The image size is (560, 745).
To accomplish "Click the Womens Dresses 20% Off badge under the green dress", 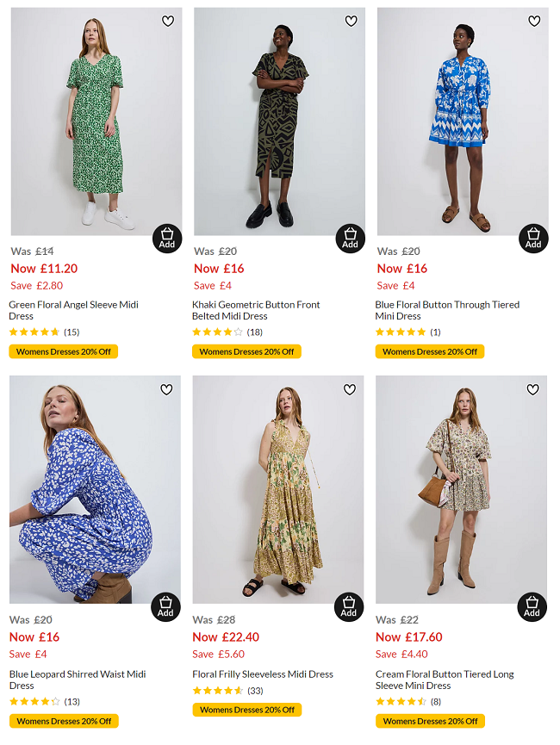I will pyautogui.click(x=63, y=351).
